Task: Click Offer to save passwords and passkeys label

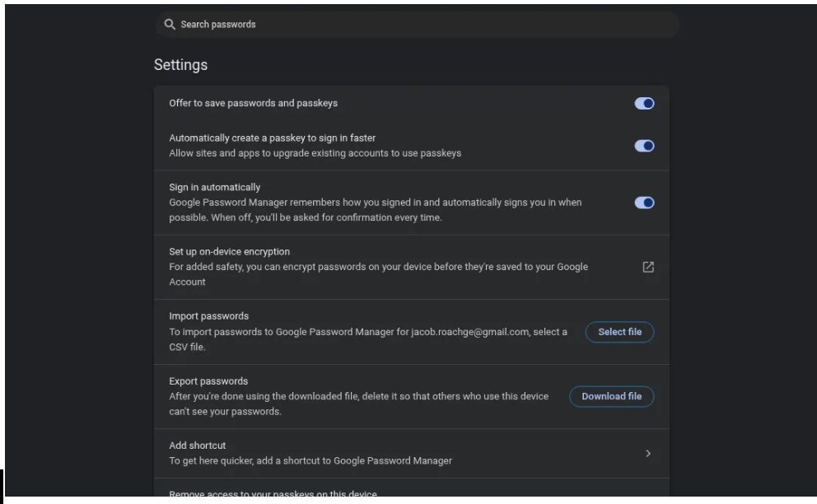Action: pyautogui.click(x=253, y=104)
